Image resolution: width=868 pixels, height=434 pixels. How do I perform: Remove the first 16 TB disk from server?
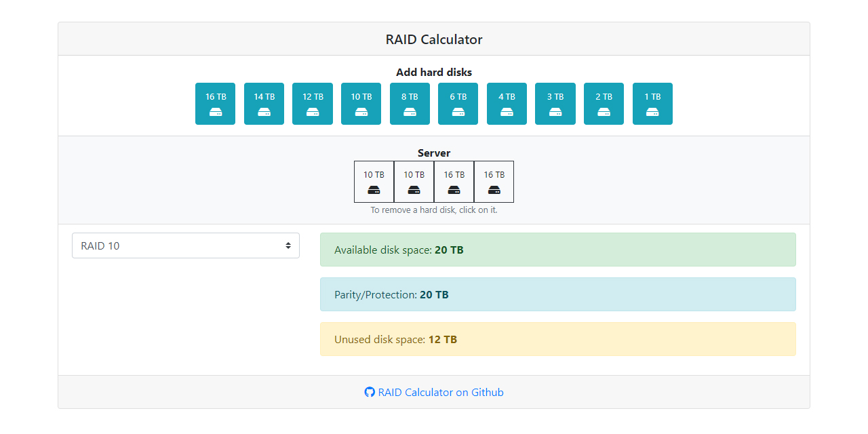click(454, 182)
